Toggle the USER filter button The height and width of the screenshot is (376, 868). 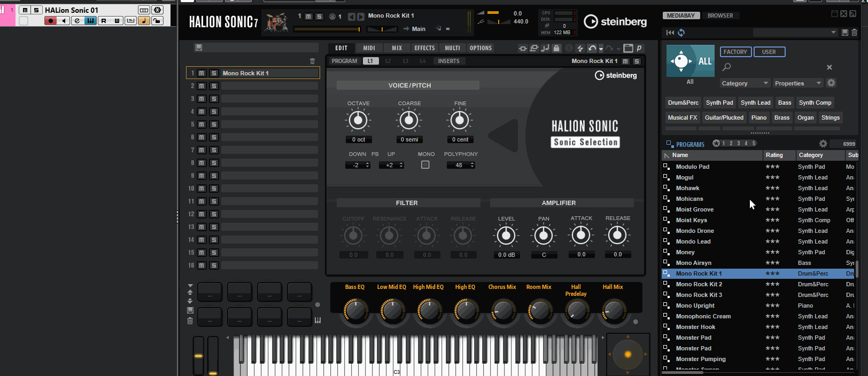(769, 52)
